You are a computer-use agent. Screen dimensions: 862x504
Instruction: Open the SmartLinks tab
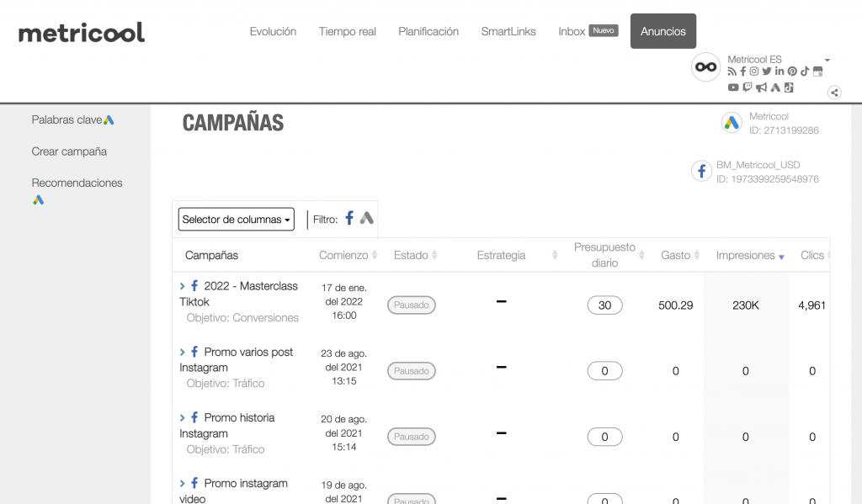point(508,31)
